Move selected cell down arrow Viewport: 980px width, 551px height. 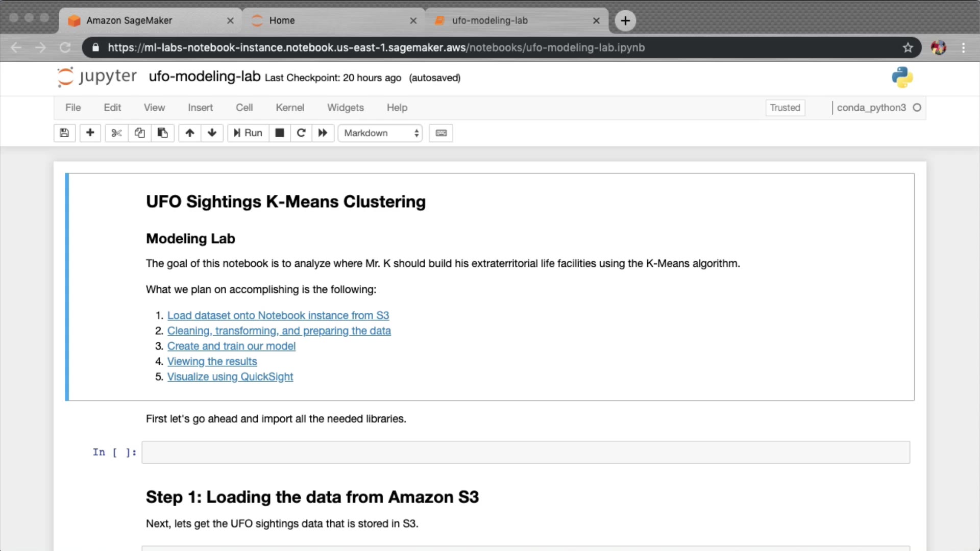tap(212, 133)
